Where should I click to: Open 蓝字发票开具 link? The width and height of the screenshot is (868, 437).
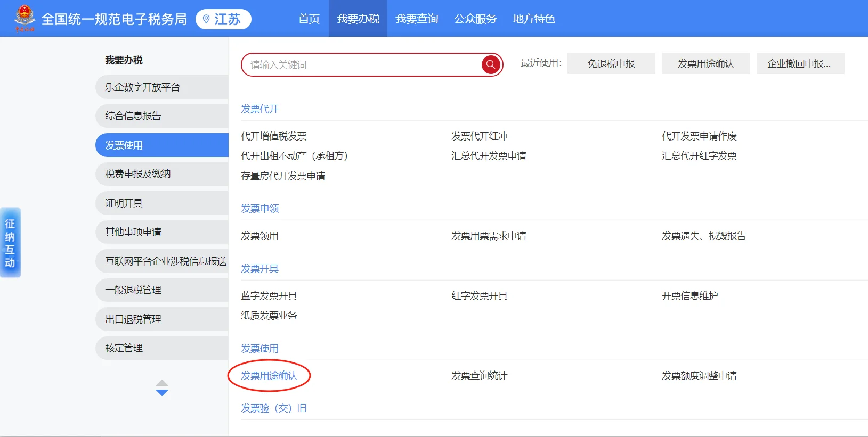269,296
